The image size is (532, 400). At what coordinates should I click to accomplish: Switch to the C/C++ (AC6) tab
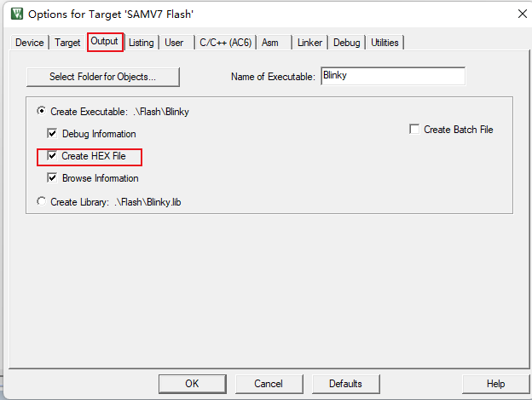click(226, 43)
